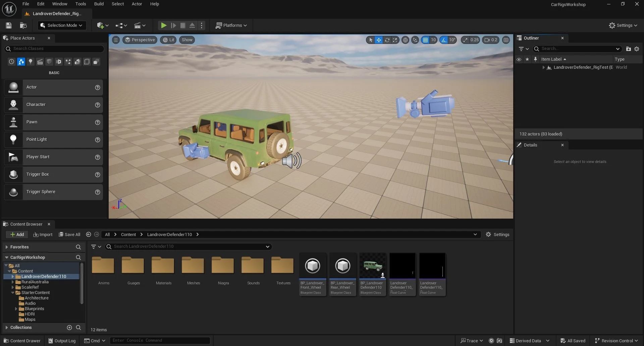Change grid snap value 10
This screenshot has height=346, width=644.
click(433, 40)
